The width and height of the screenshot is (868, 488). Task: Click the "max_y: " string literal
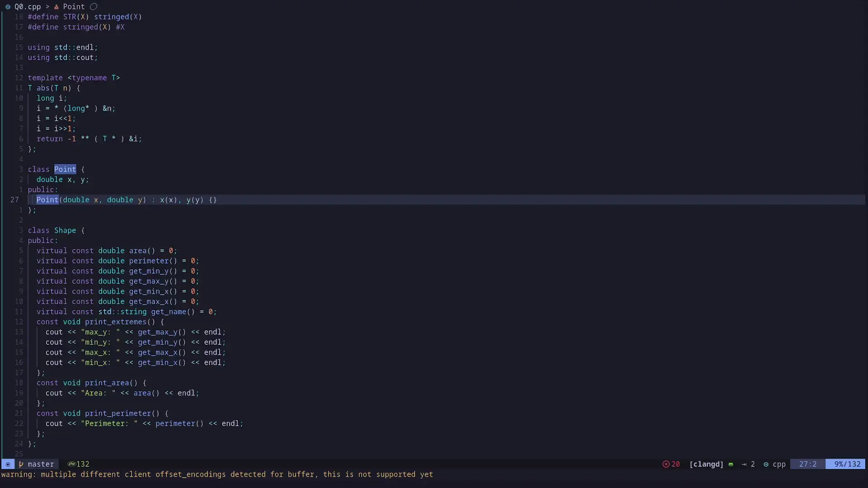click(x=100, y=332)
